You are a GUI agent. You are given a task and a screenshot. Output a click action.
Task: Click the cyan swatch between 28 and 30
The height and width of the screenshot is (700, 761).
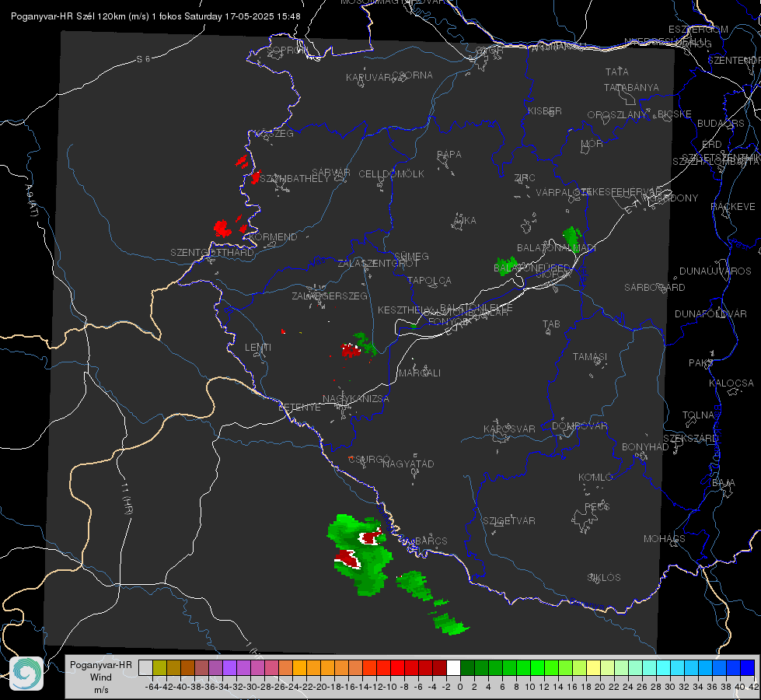(664, 668)
